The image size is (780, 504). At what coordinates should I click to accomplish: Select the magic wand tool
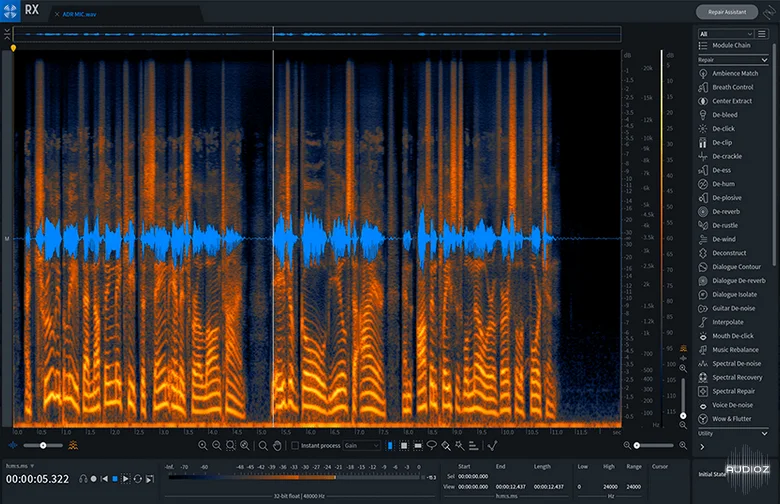(460, 445)
